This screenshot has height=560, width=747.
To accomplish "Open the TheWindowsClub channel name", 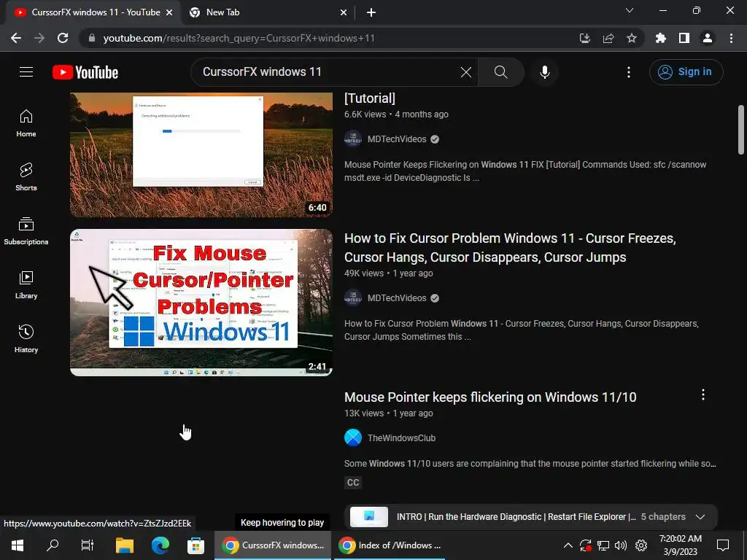I will coord(402,438).
